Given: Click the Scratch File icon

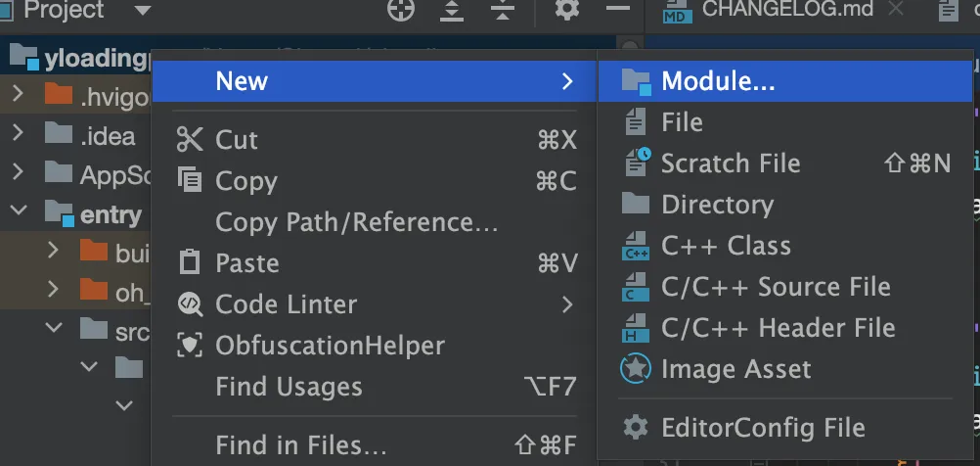Looking at the screenshot, I should click(x=636, y=163).
